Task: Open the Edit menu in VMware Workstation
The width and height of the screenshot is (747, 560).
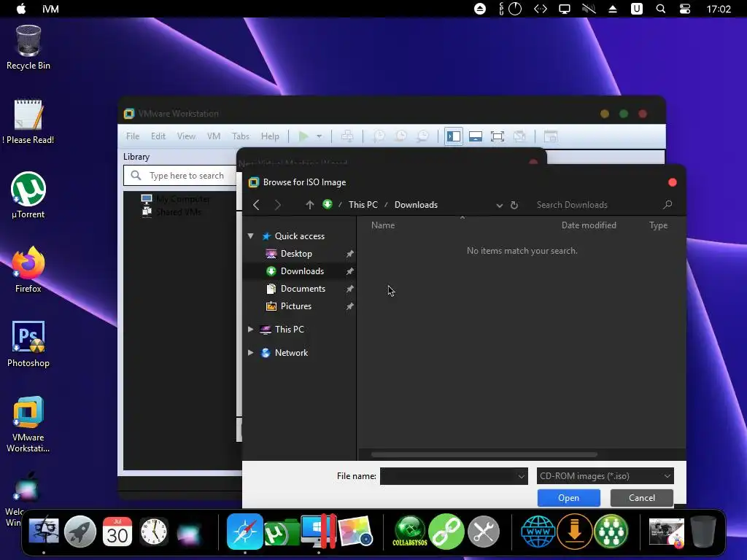Action: coord(158,136)
